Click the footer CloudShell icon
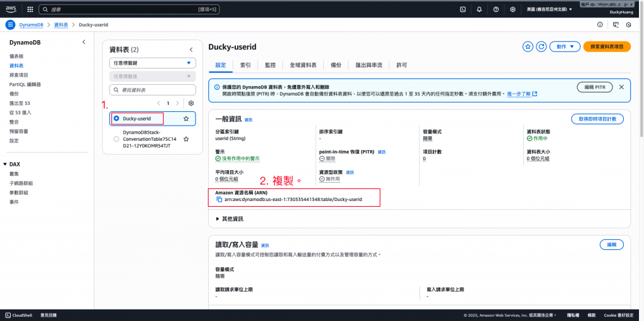The width and height of the screenshot is (644, 321). [8, 315]
